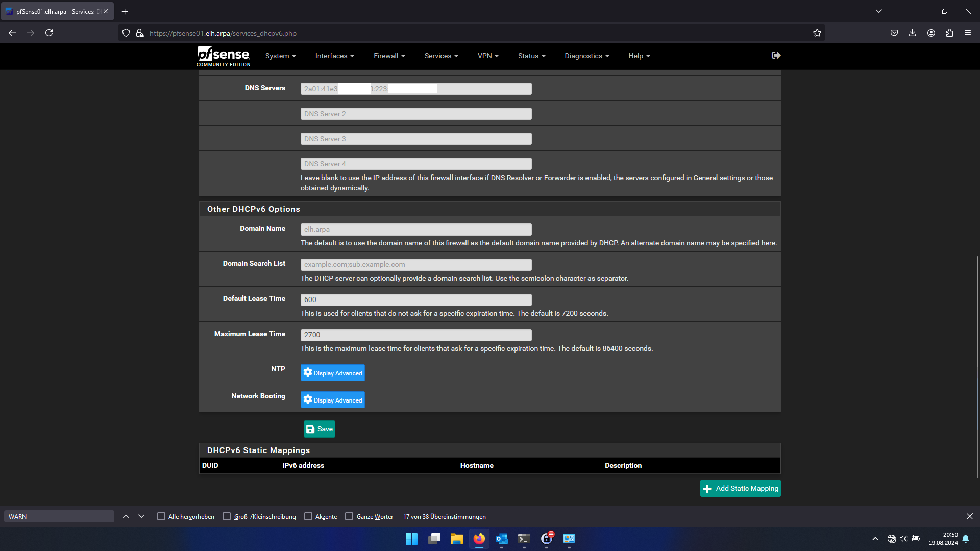Reload the current page
The image size is (980, 551).
(49, 33)
